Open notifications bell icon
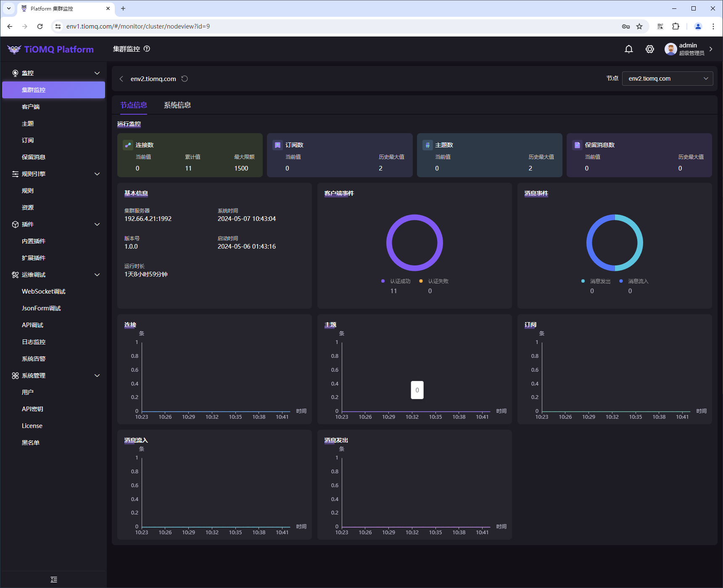723x588 pixels. click(628, 49)
